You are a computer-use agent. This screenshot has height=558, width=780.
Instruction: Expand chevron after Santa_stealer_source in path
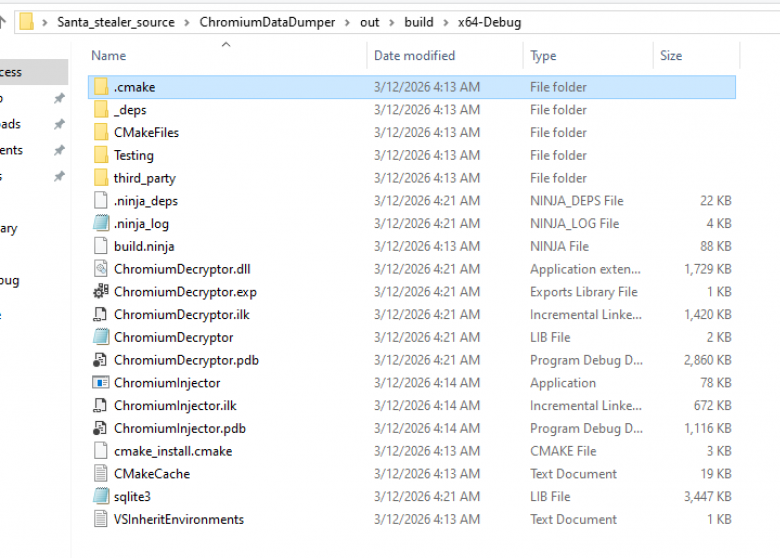(x=187, y=23)
